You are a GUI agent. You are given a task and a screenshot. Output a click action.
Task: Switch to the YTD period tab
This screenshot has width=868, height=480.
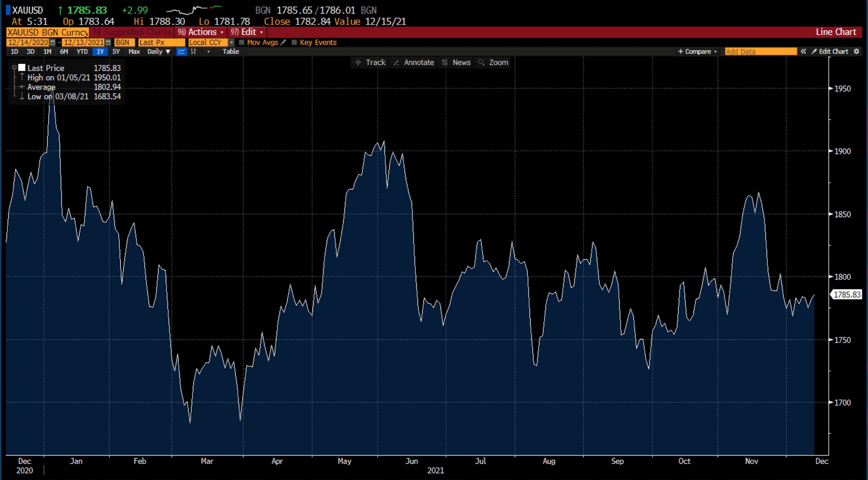(x=82, y=51)
